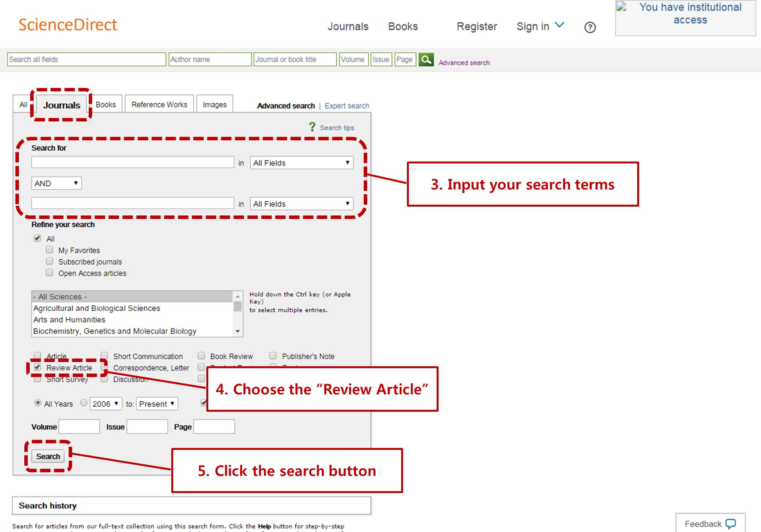Viewport: 761px width, 532px height.
Task: Open the AND boolean operator dropdown
Action: click(x=56, y=183)
